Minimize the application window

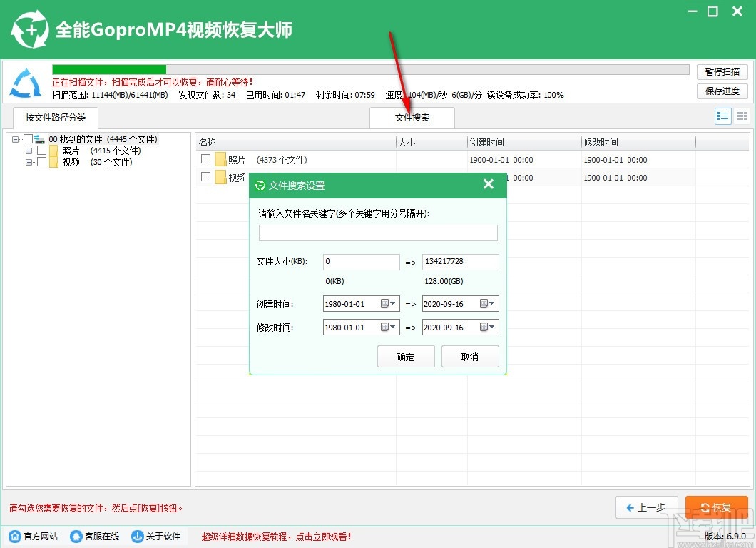(x=693, y=11)
